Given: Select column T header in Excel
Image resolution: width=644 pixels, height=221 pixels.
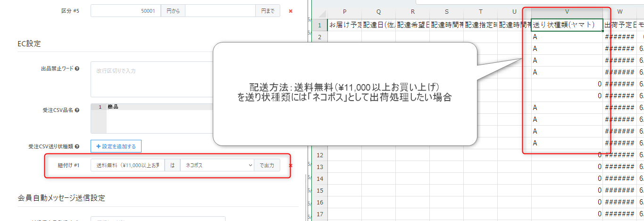Looking at the screenshot, I should pos(480,13).
